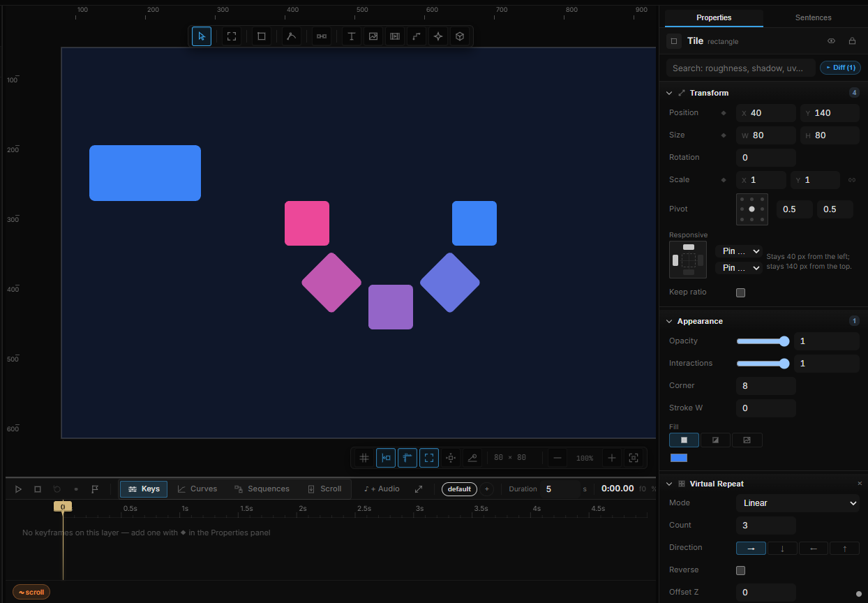This screenshot has height=603, width=868.
Task: Select the default state pill
Action: pos(459,489)
